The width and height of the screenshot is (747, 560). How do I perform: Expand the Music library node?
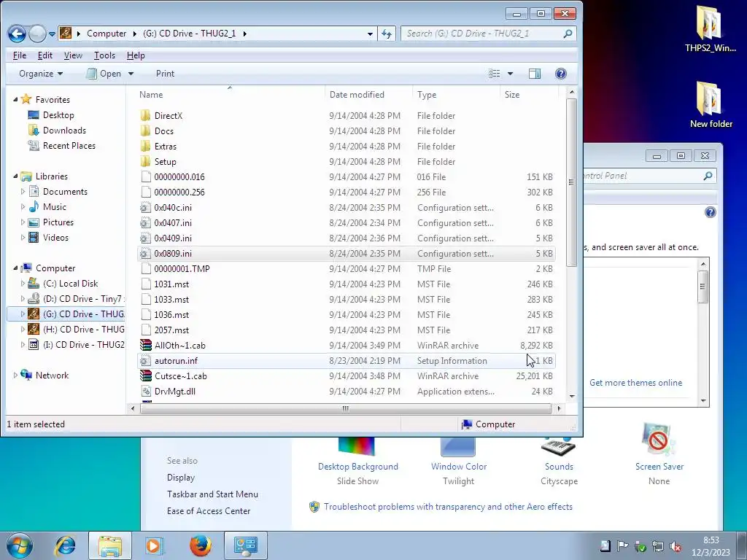click(x=23, y=206)
